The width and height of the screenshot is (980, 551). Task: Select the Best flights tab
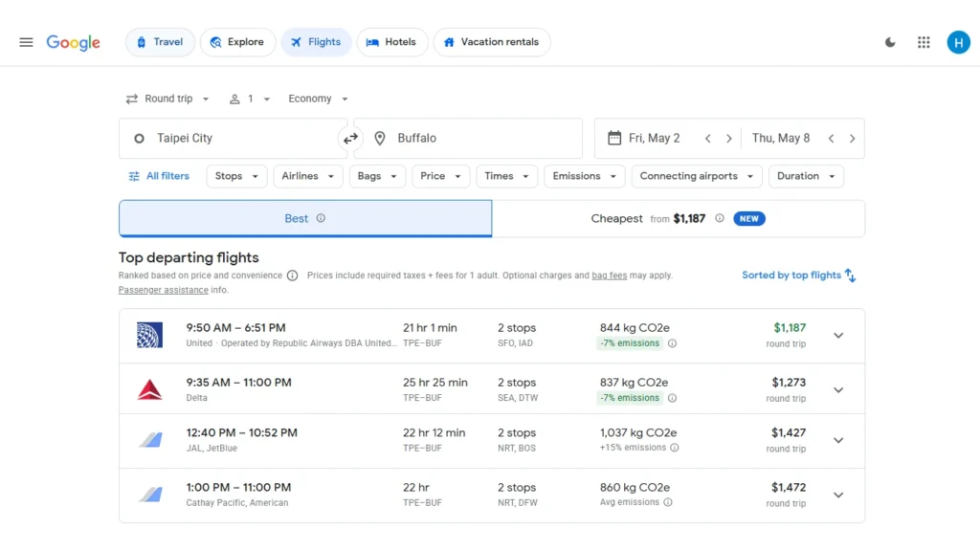click(x=305, y=218)
